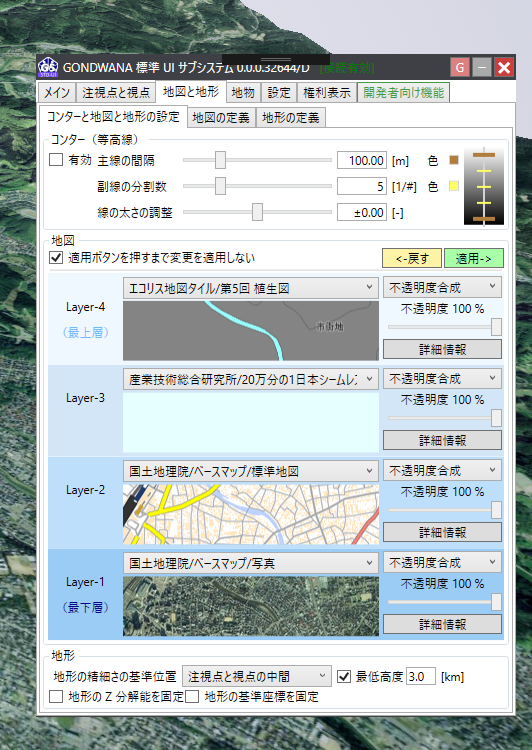Screen dimensions: 532x750
Task: Click the Layer-3 pale blue preview thumbnail
Action: click(251, 422)
